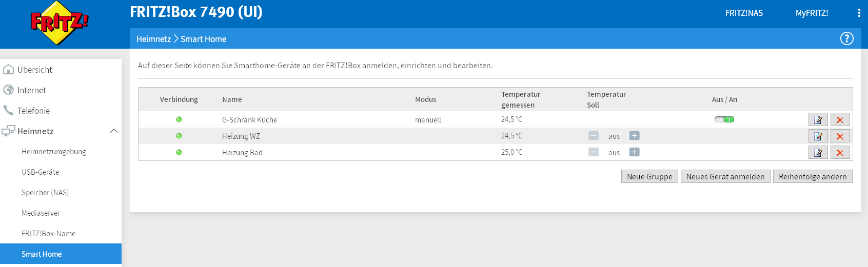Decrease Heizung WZ target temperature
The height and width of the screenshot is (267, 868).
coord(594,136)
